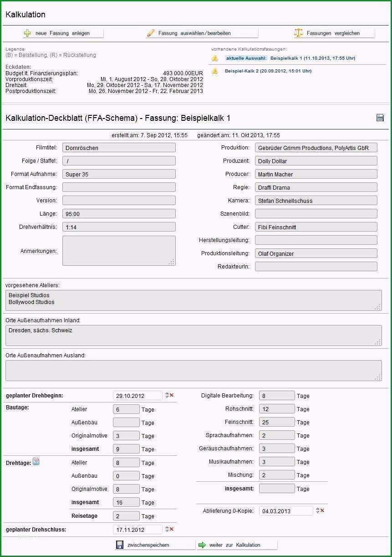
Task: Click the scales icon for Fassungen vergleichen
Action: tap(298, 33)
